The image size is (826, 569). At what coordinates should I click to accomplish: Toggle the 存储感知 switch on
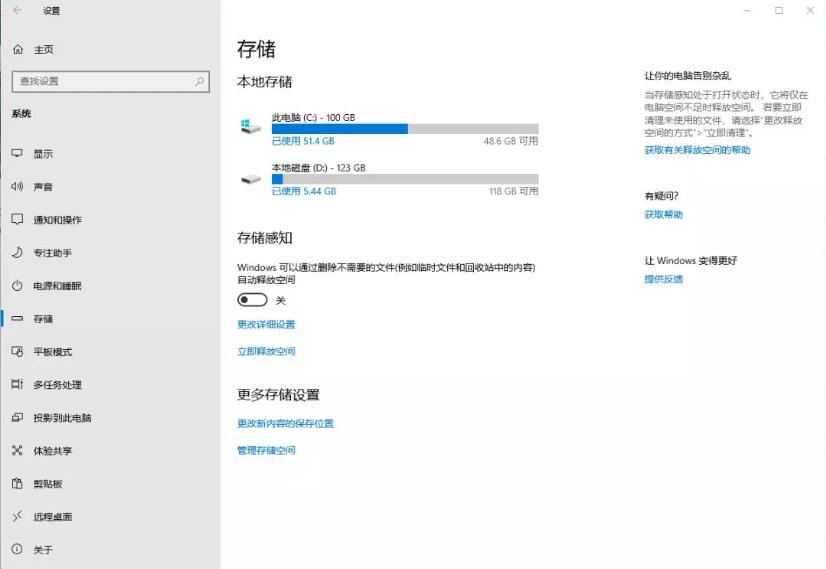(252, 300)
